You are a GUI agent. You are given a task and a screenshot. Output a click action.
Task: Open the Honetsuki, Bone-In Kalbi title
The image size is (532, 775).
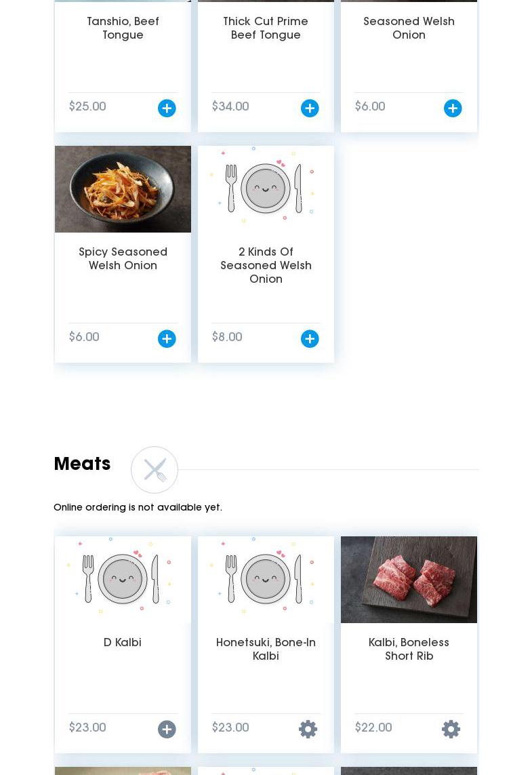pyautogui.click(x=266, y=649)
